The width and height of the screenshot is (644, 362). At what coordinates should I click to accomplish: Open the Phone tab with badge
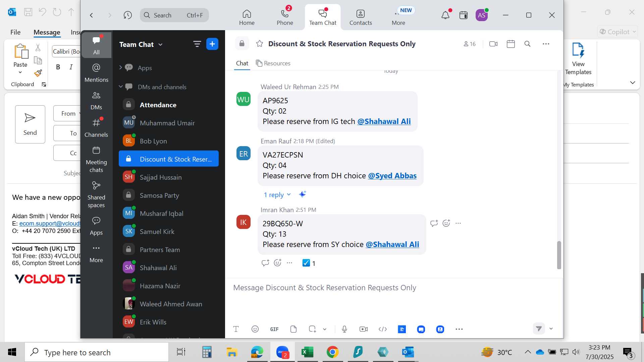[x=285, y=17]
